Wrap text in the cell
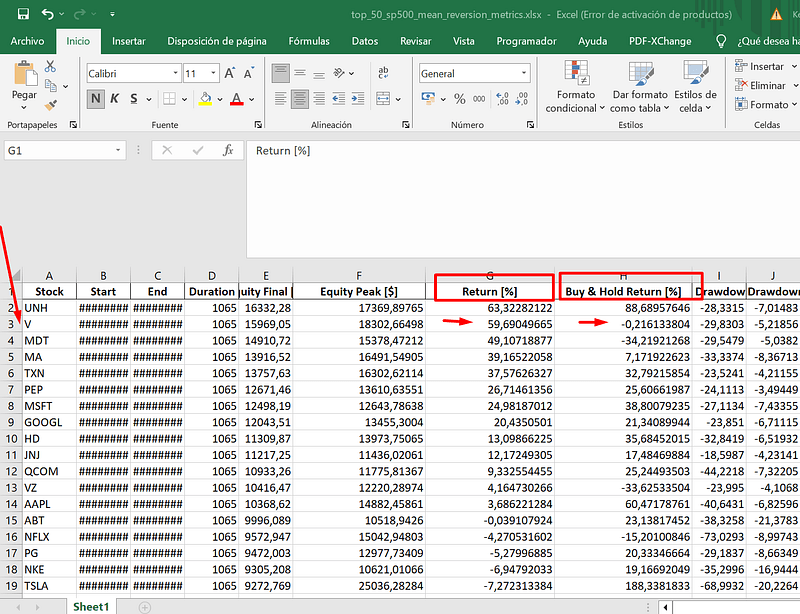Viewport: 800px width, 614px height. coord(383,73)
